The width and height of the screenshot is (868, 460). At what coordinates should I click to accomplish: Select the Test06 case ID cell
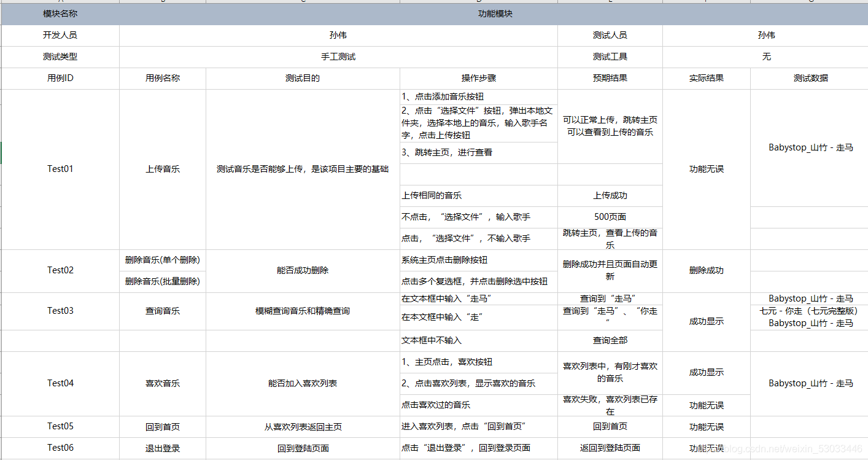60,448
